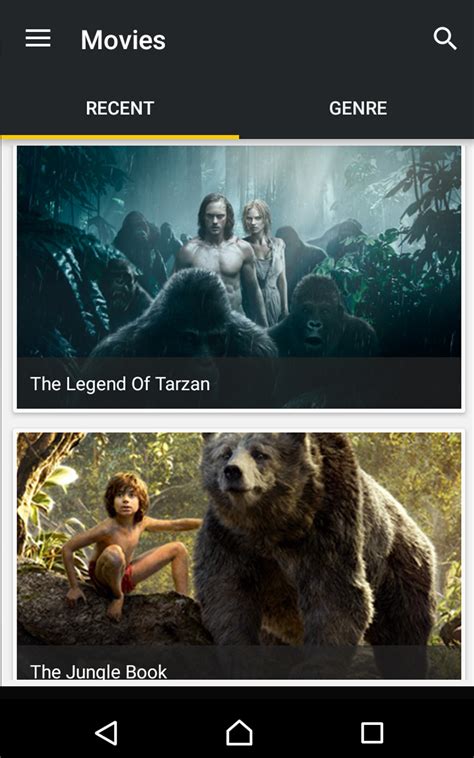Click the blonde woman beside Tarzan

(263, 256)
